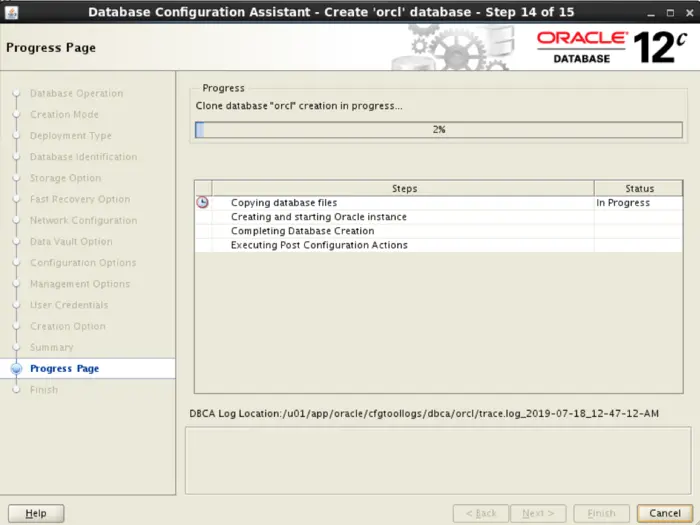Select Configuration Options step in sidebar
Image resolution: width=700 pixels, height=525 pixels.
pos(83,263)
